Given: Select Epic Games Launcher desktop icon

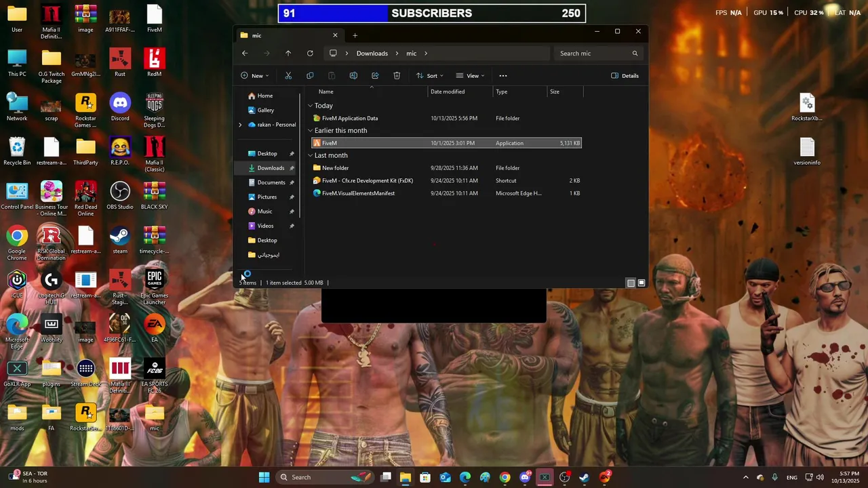Looking at the screenshot, I should tap(155, 287).
